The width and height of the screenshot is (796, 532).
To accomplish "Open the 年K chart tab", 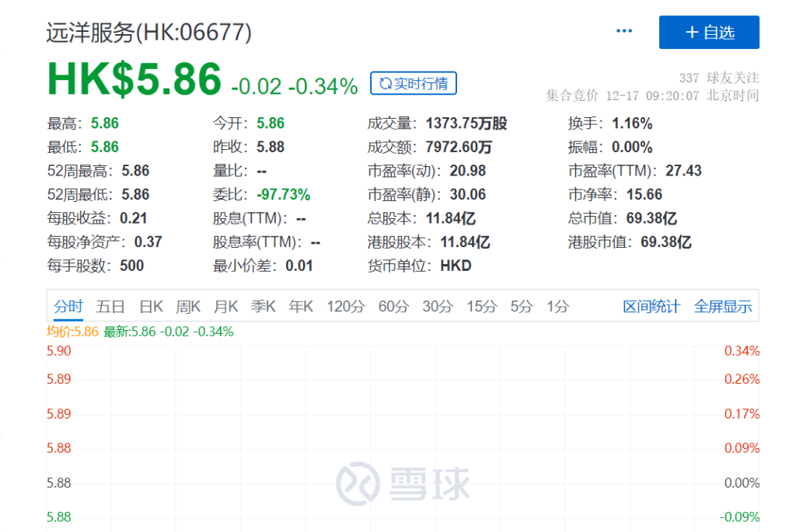I will (x=301, y=306).
